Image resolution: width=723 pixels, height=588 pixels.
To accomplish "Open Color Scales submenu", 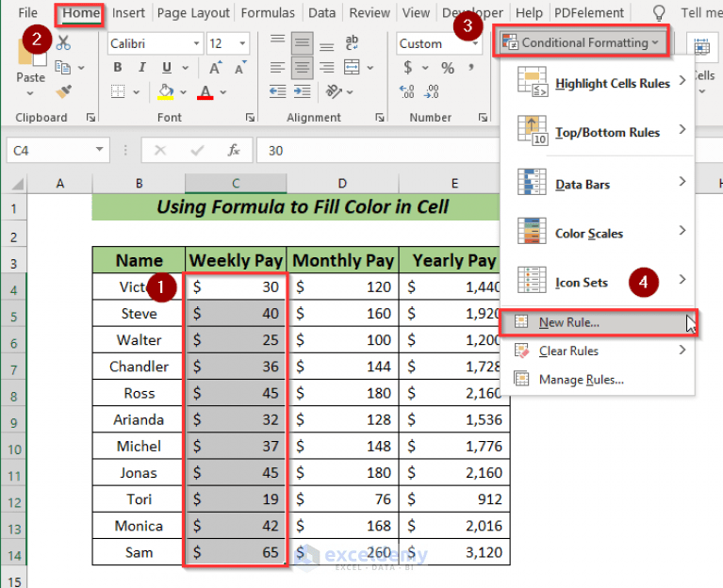I will tap(598, 233).
